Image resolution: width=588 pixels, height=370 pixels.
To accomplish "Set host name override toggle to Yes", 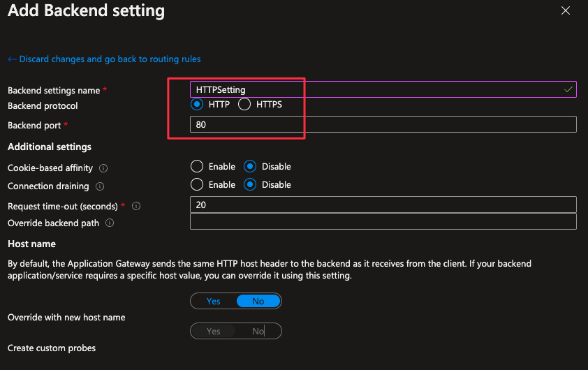I will [214, 302].
